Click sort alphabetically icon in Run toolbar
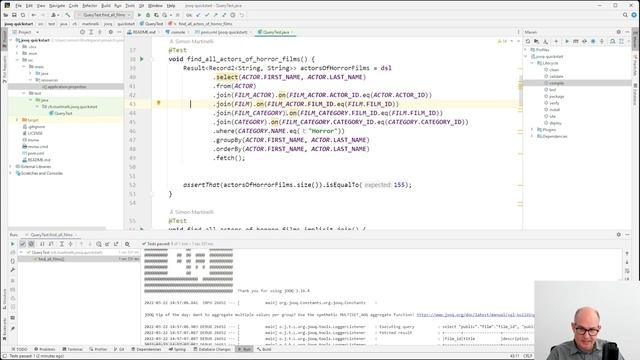The image size is (640, 360). pyautogui.click(x=42, y=244)
